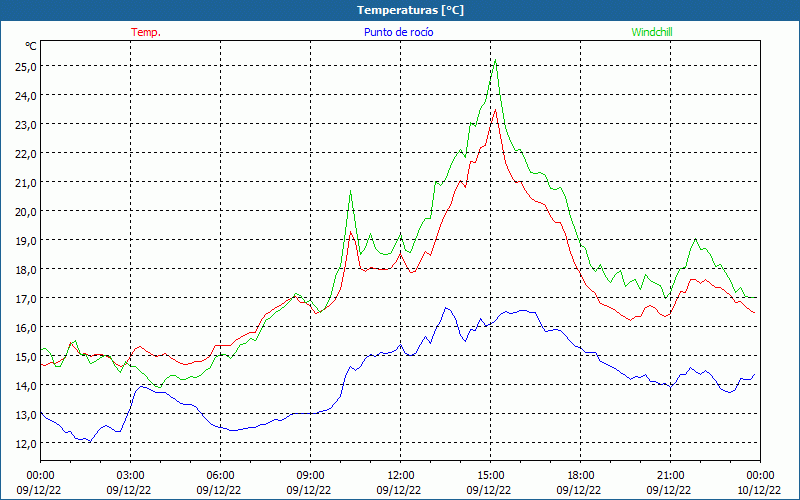
Task: Click the 10/12/22 date label
Action: click(759, 490)
